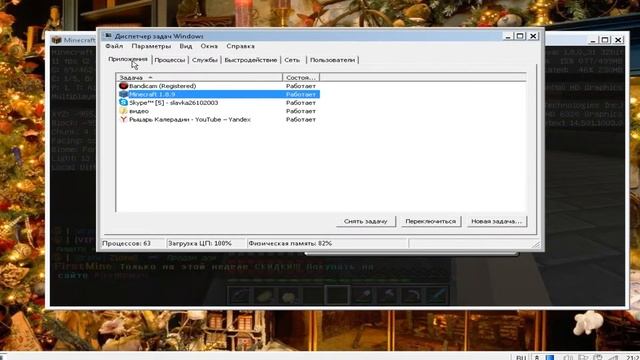
Task: Switch to the Службы tab
Action: click(x=204, y=60)
